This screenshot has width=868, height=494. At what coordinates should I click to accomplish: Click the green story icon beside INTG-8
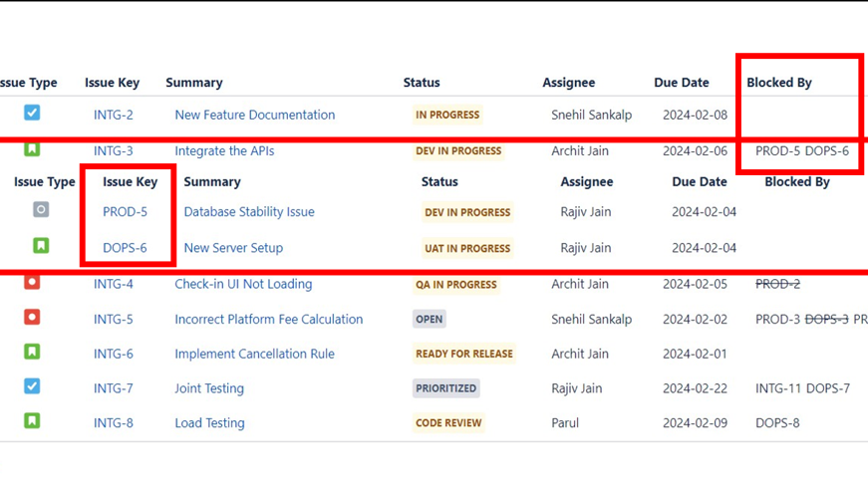click(32, 421)
